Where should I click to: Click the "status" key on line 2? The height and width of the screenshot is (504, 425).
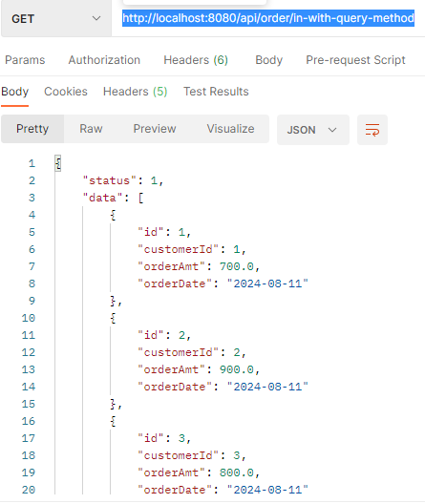[x=110, y=180]
